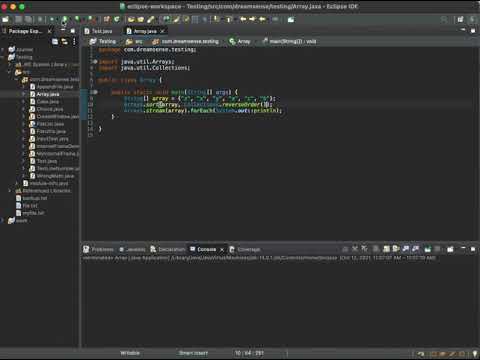480x360 pixels.
Task: Open the Coverage tab
Action: [245, 249]
